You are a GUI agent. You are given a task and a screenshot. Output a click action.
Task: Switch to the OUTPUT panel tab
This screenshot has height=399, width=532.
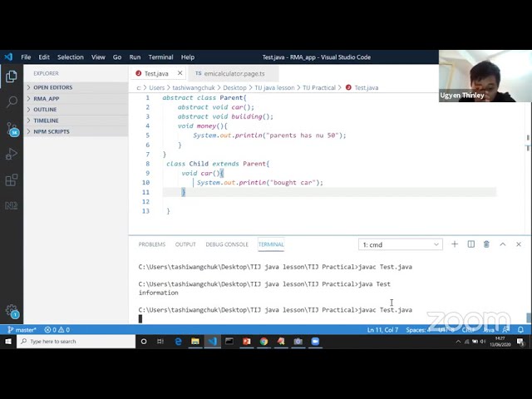pyautogui.click(x=185, y=244)
